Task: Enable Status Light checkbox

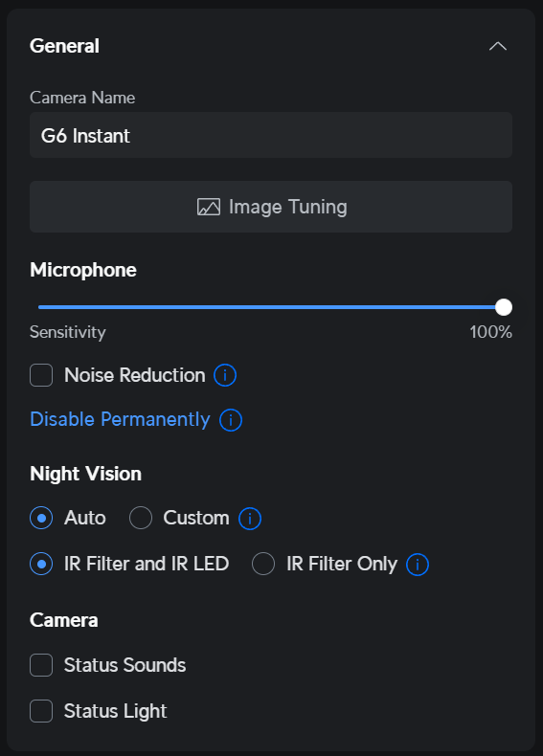Action: (41, 711)
